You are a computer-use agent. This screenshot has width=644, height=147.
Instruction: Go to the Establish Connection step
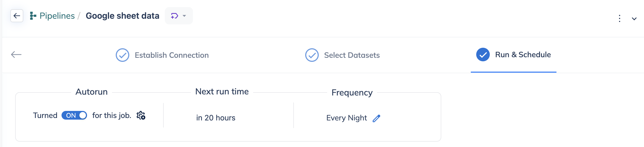(x=172, y=55)
